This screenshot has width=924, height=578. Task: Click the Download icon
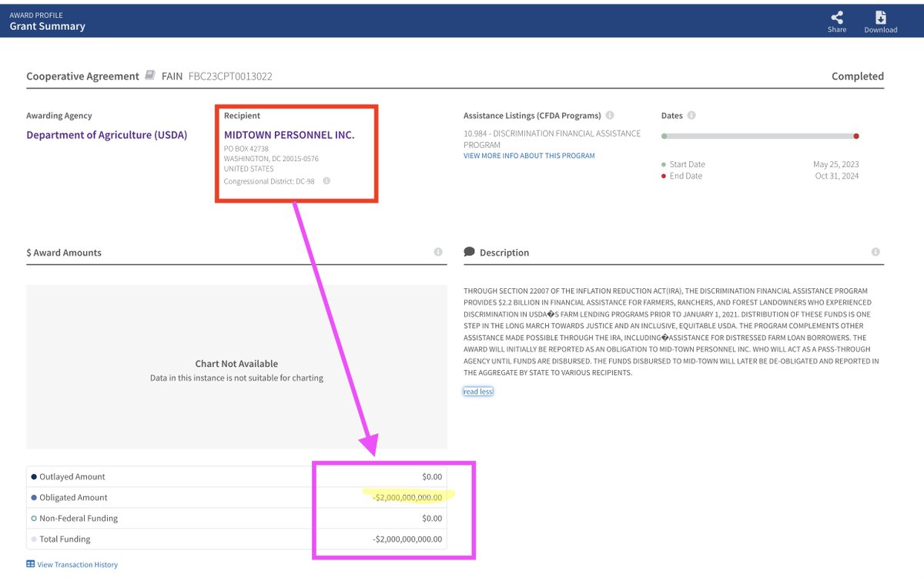click(880, 17)
